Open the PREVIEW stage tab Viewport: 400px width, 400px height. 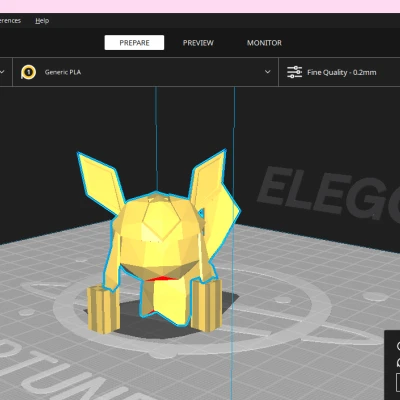point(198,43)
